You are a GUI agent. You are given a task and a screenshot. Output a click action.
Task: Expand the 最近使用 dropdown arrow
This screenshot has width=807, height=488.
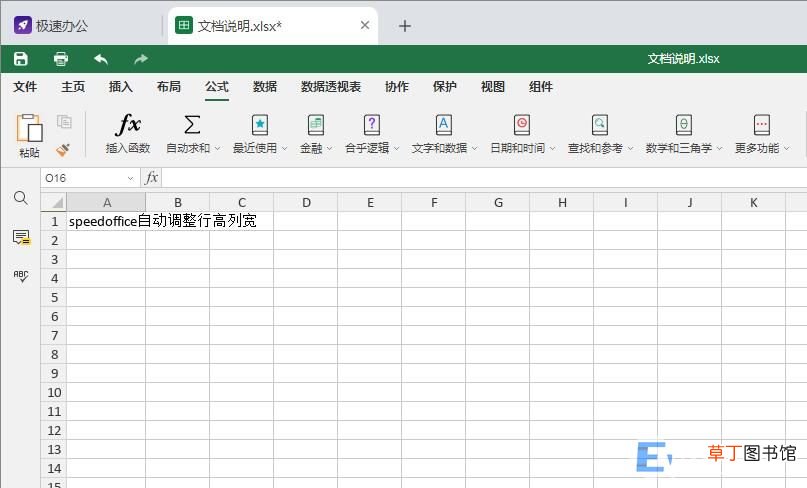tap(285, 148)
